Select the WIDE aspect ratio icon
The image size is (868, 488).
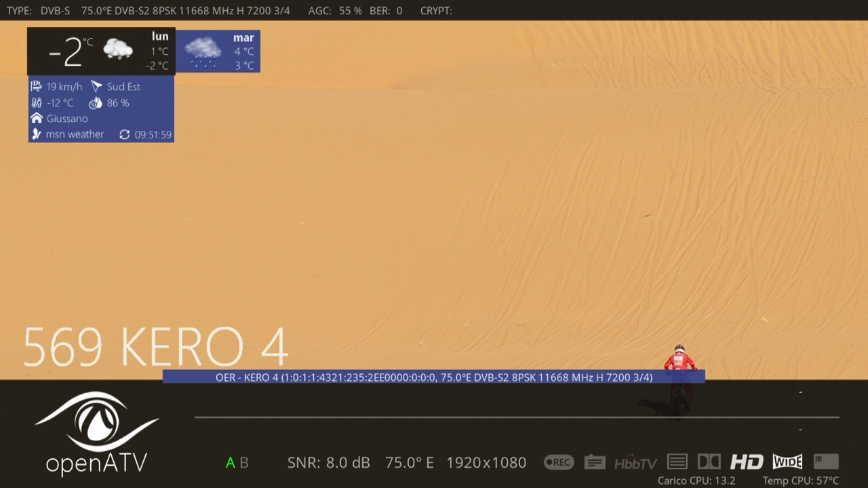pos(787,462)
